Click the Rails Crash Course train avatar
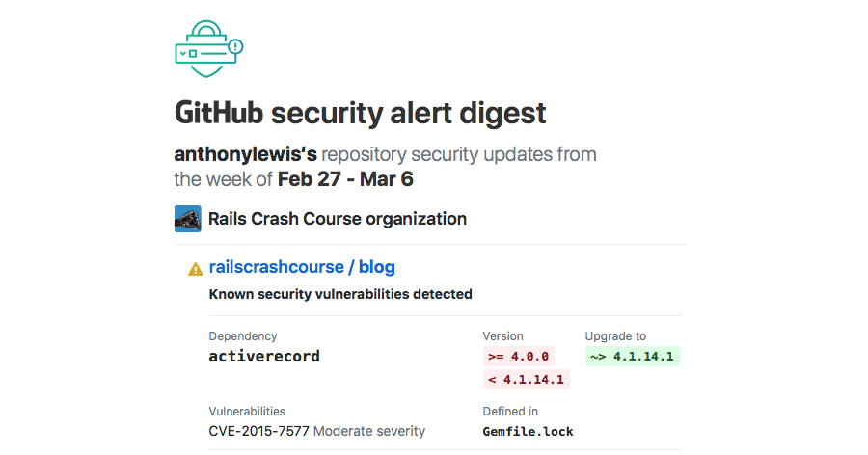868x455 pixels. (188, 219)
